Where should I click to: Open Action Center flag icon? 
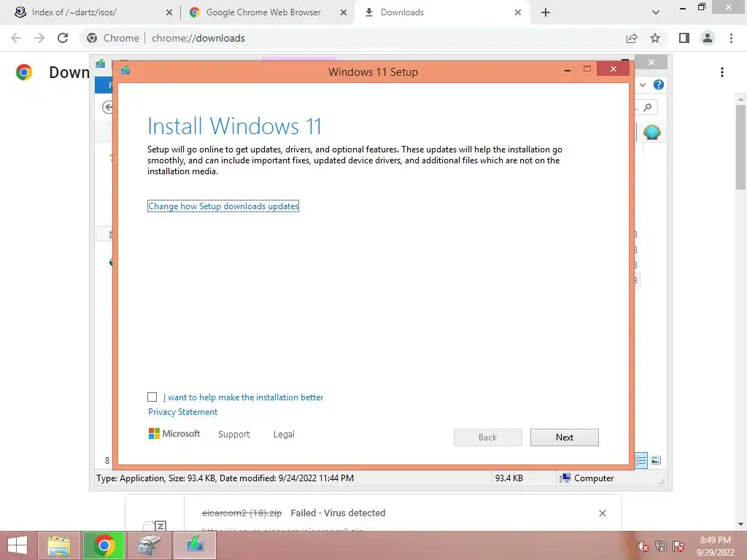click(x=678, y=546)
